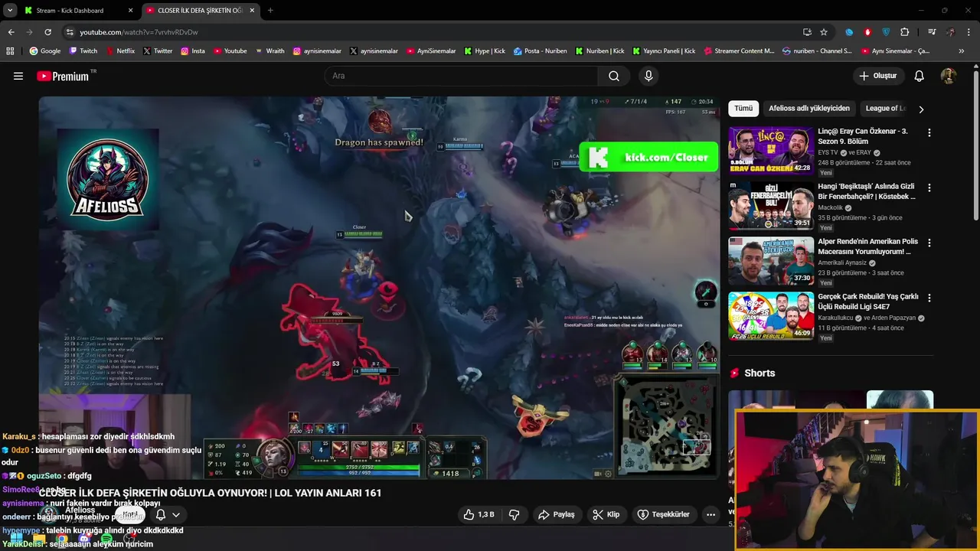The image size is (980, 551).
Task: Open the media controls icon
Action: tap(932, 32)
